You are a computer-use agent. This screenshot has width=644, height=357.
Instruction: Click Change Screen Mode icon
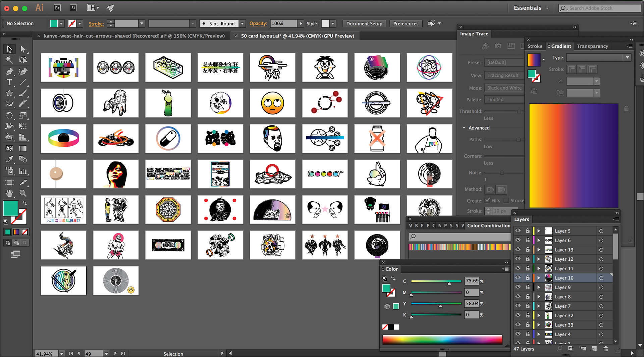coord(15,254)
